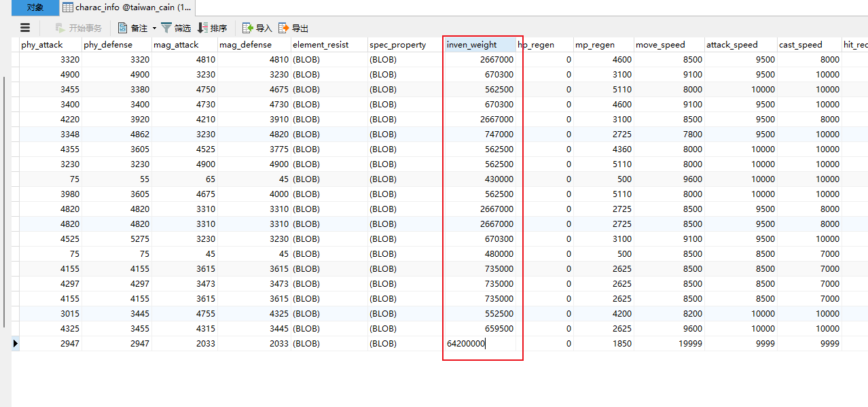Click the mag_attack column header
The image size is (868, 407).
185,45
